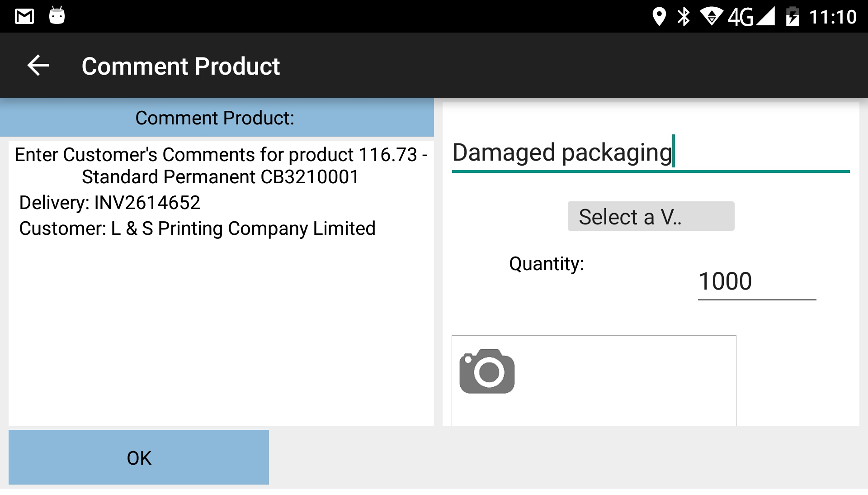Tap the 11:10 clock in status bar
Screen dimensions: 868x495
[833, 17]
